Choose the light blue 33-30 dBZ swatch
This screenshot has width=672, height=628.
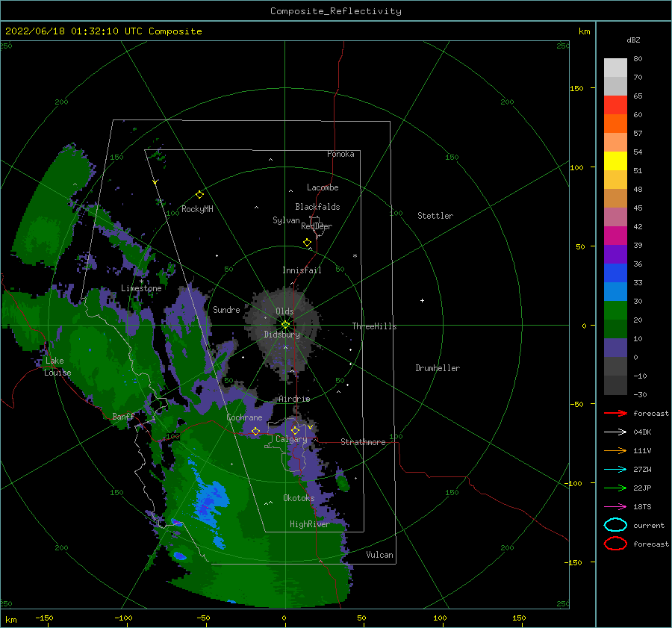pyautogui.click(x=615, y=291)
